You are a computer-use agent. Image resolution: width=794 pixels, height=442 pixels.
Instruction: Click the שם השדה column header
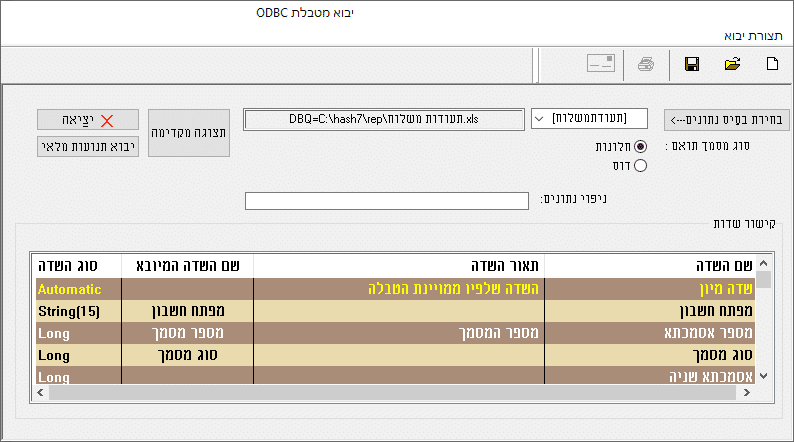pyautogui.click(x=650, y=266)
